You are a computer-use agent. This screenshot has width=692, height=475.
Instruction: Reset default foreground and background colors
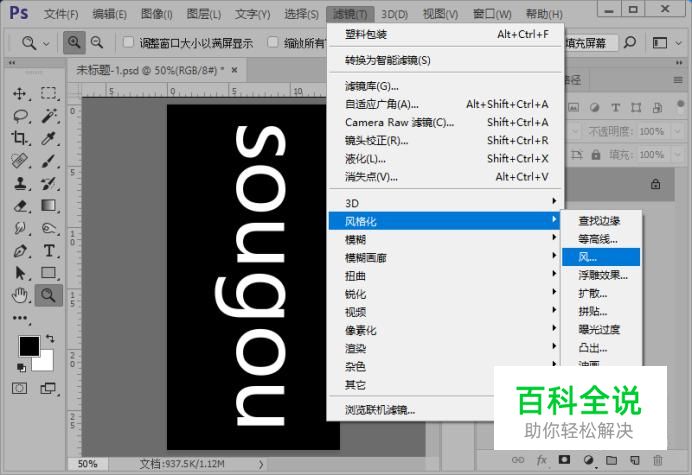point(21,367)
